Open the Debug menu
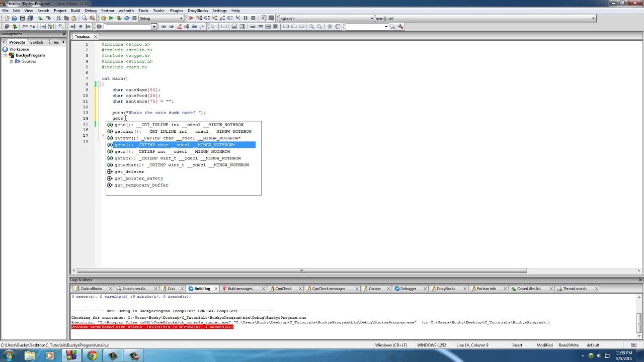Viewport: 644px width, 362px height. coord(91,11)
